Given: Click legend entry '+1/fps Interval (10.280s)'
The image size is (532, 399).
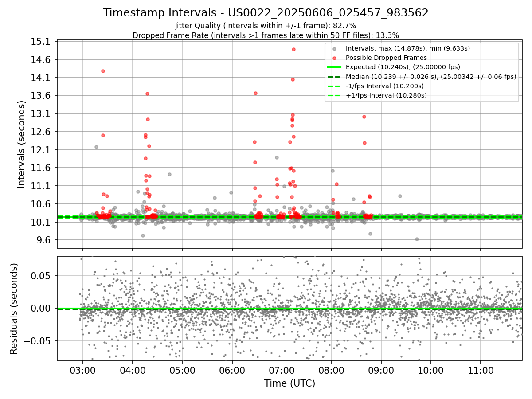Looking at the screenshot, I should [386, 95].
